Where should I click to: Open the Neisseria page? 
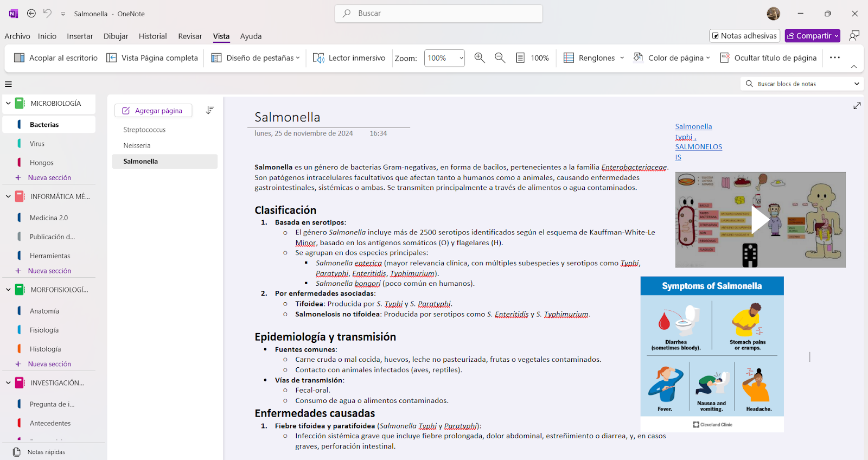pyautogui.click(x=165, y=145)
